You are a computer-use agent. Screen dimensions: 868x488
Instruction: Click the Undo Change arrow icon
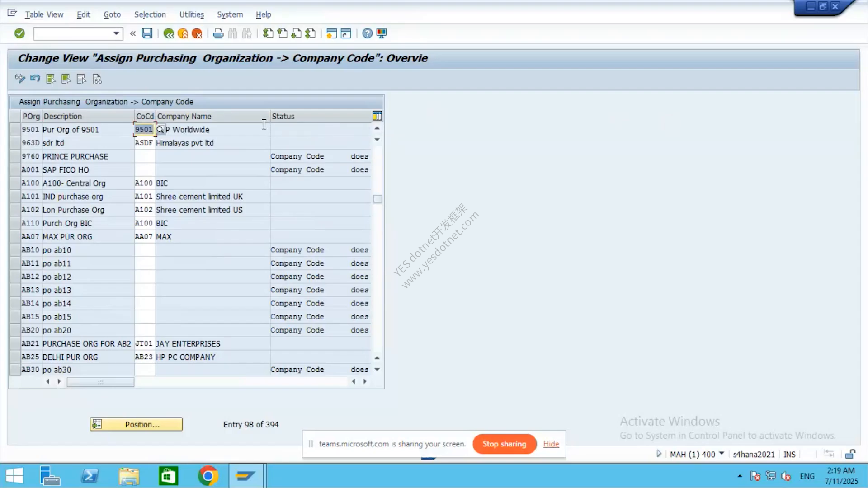pyautogui.click(x=35, y=79)
